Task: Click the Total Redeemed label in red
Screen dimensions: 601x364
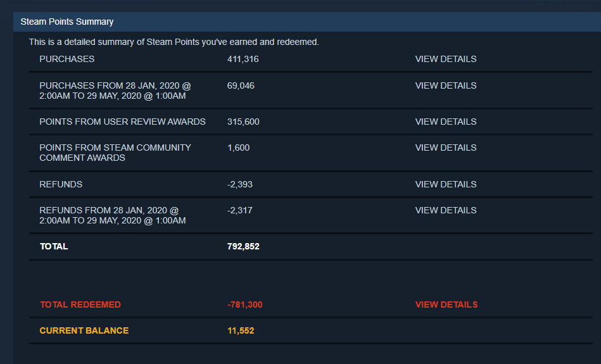Action: click(x=80, y=304)
